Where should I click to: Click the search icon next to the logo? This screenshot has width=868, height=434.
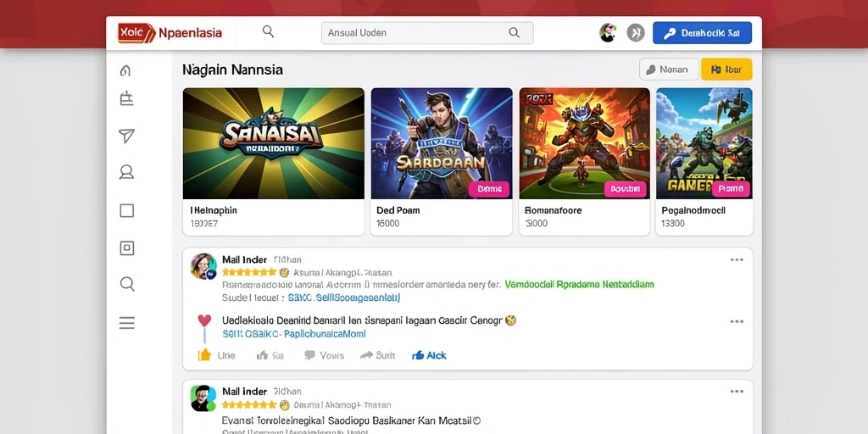click(x=268, y=31)
